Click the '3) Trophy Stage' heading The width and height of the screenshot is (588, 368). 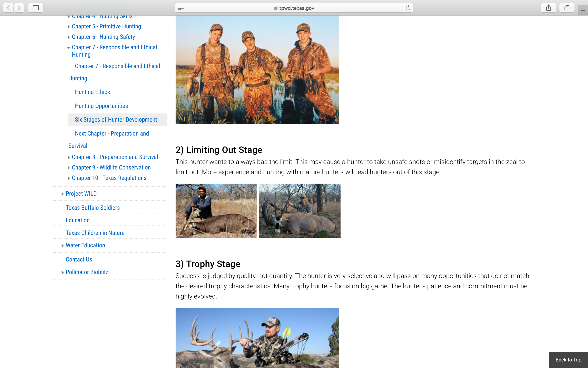pyautogui.click(x=208, y=264)
